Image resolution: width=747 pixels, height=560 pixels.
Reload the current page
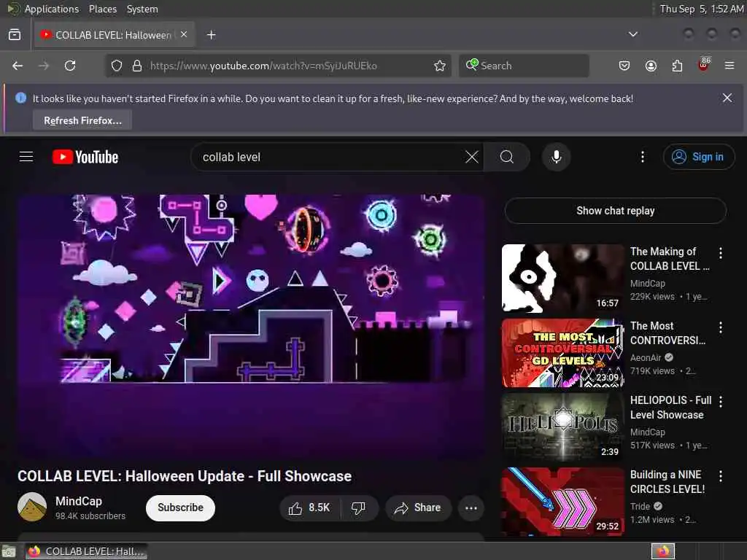coord(70,66)
